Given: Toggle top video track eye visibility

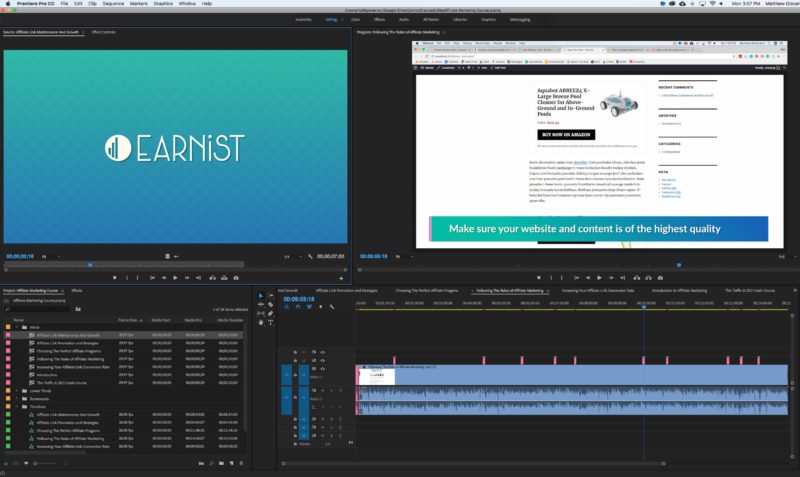Looking at the screenshot, I should (x=322, y=352).
